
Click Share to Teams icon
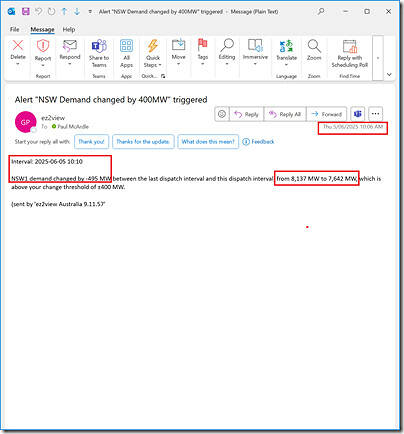99,45
